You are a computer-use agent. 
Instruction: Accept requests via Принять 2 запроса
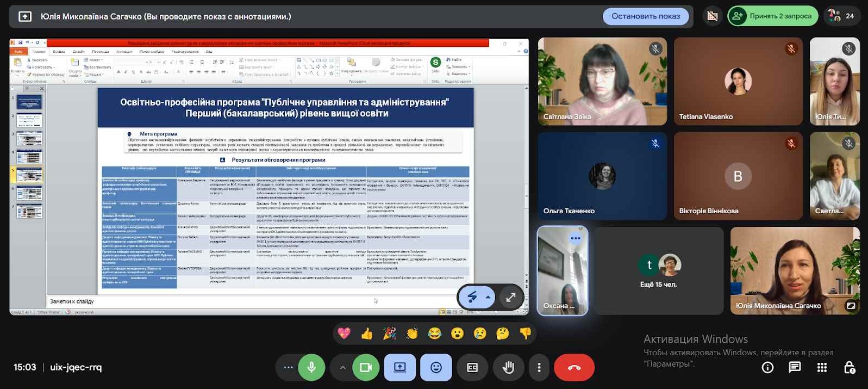point(773,16)
